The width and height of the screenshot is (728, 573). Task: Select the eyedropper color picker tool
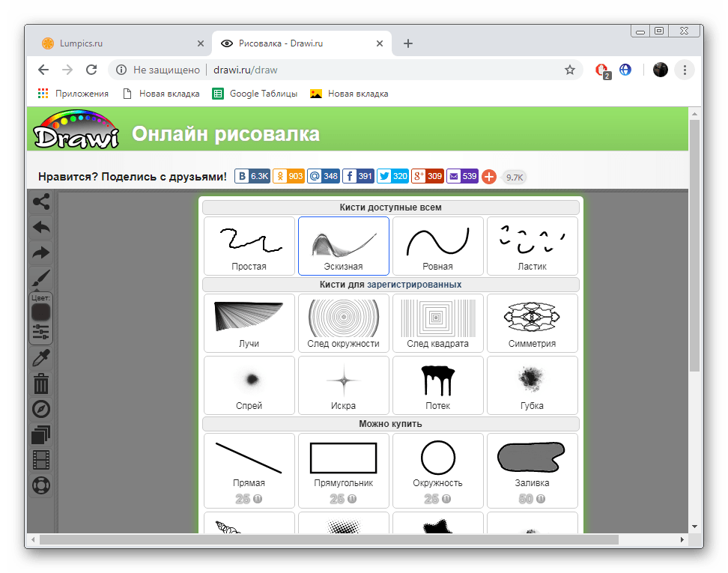(41, 358)
